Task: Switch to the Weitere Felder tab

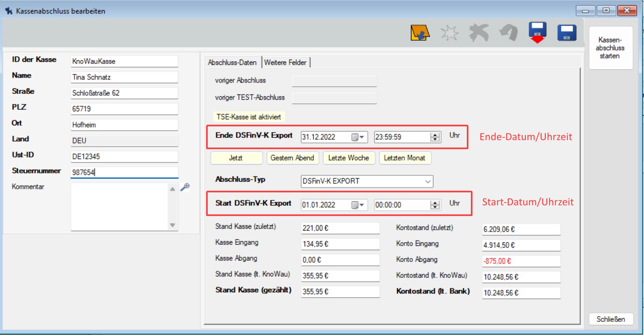Action: (285, 62)
